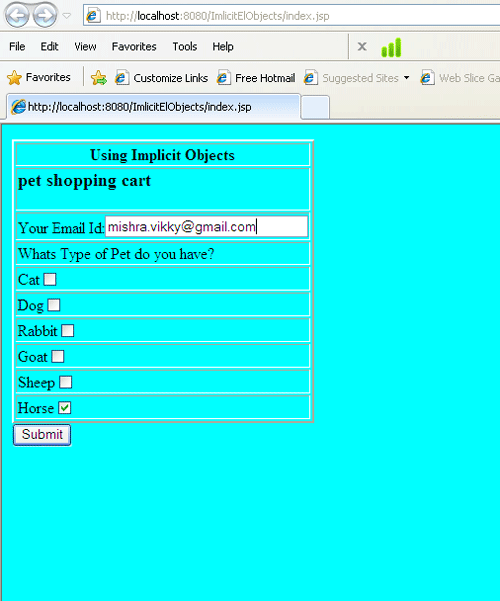Open the File menu
This screenshot has height=601, width=500.
[17, 46]
